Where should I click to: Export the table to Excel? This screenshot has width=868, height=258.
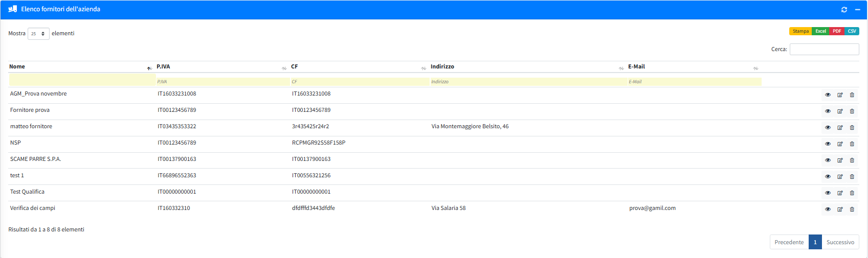[820, 31]
